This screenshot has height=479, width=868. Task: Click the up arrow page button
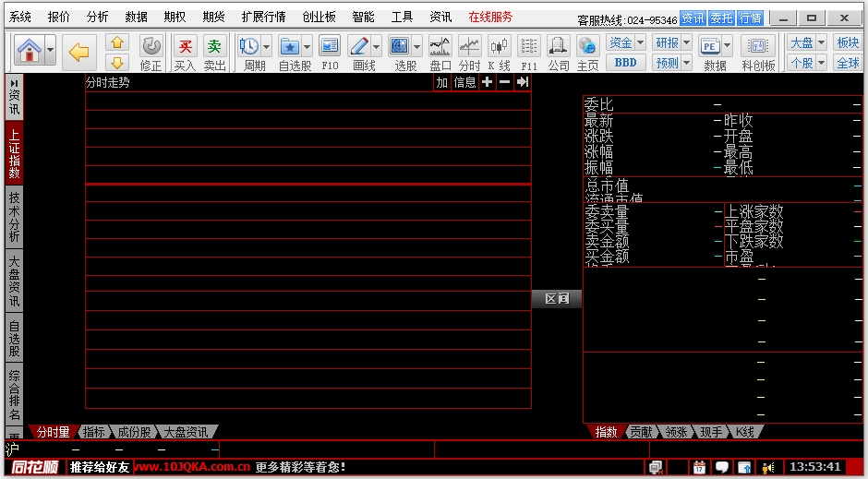(116, 42)
